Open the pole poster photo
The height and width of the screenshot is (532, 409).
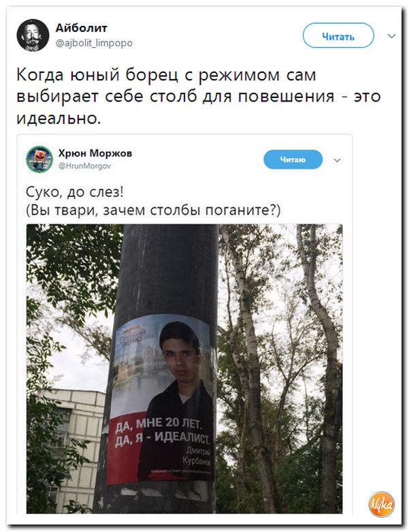[x=184, y=369]
